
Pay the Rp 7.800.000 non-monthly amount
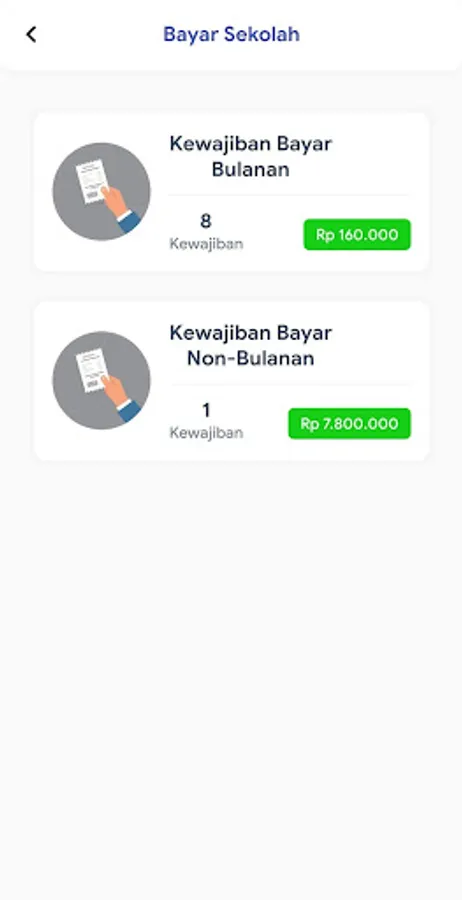click(x=350, y=424)
